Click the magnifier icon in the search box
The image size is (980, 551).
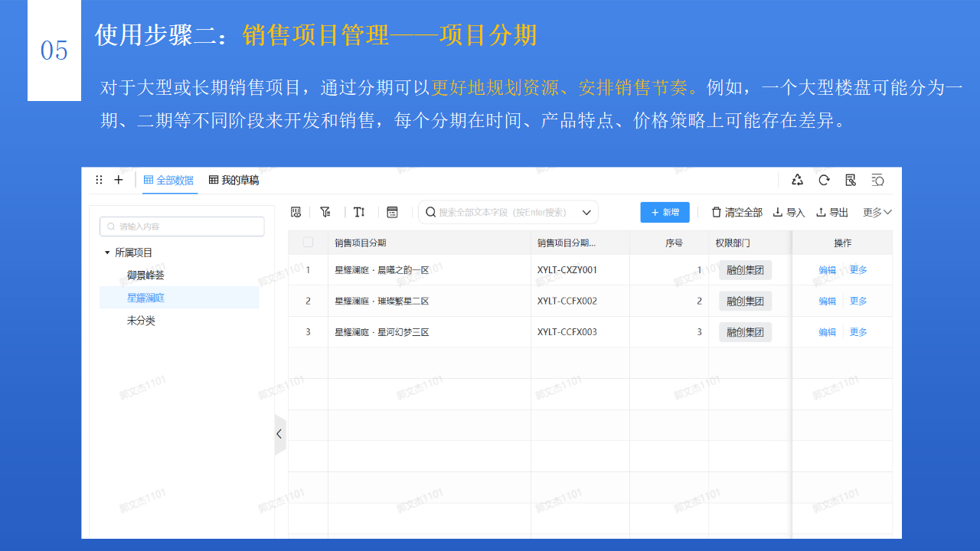point(430,212)
